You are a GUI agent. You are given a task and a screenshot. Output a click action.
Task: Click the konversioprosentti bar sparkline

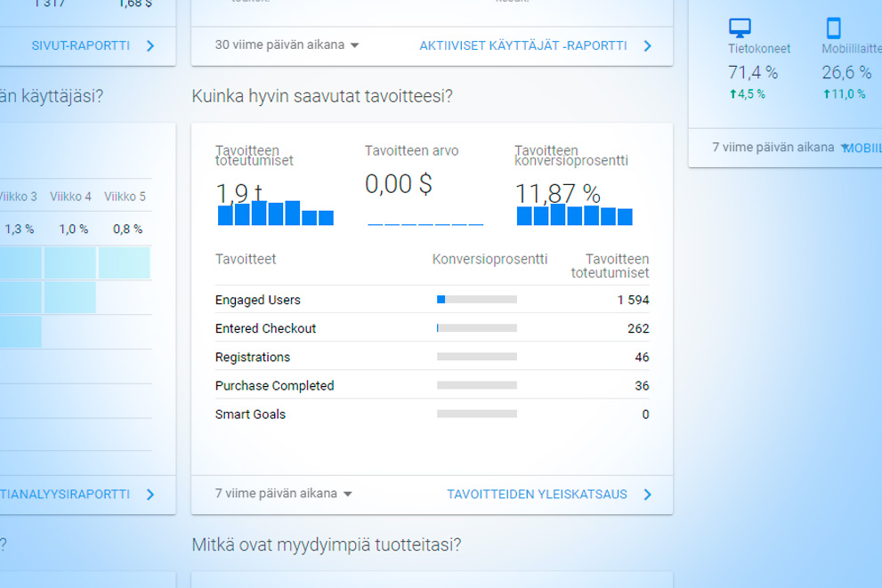coord(574,214)
